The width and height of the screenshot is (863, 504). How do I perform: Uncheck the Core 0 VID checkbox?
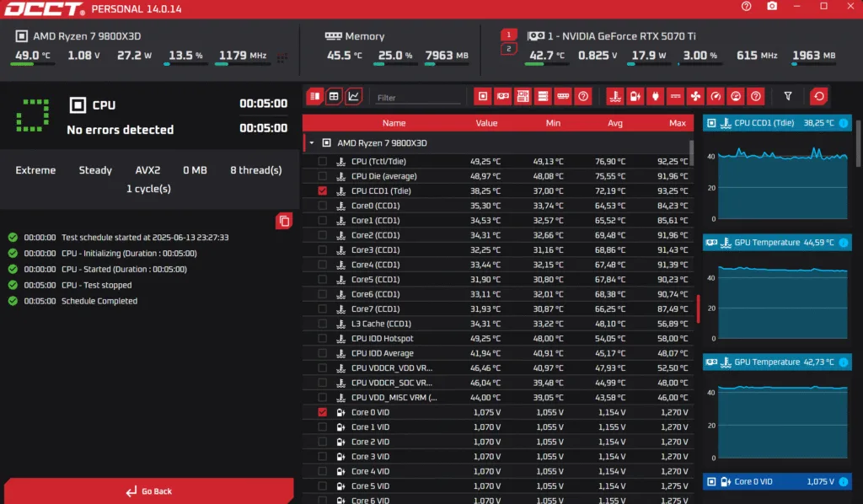pyautogui.click(x=323, y=412)
